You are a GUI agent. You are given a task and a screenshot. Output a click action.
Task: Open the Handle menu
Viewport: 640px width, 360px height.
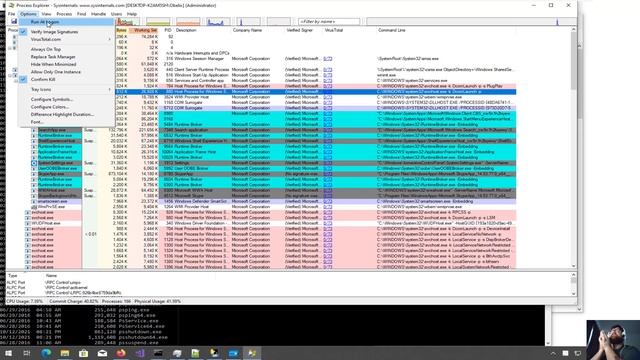pos(98,14)
